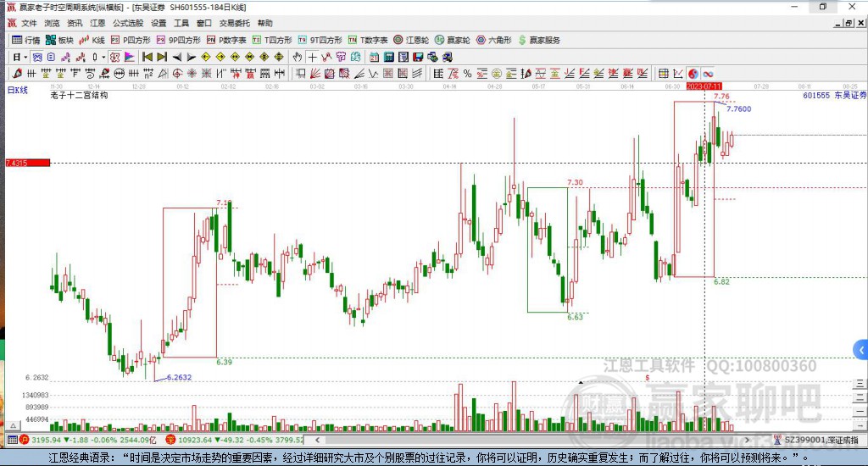
Task: Click the 7.4315 red price label
Action: [x=28, y=163]
